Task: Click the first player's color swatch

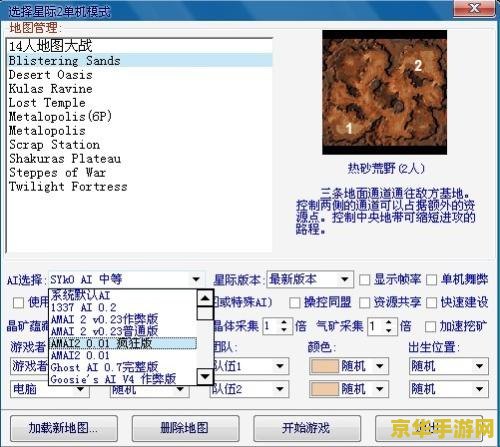Action: [x=325, y=366]
